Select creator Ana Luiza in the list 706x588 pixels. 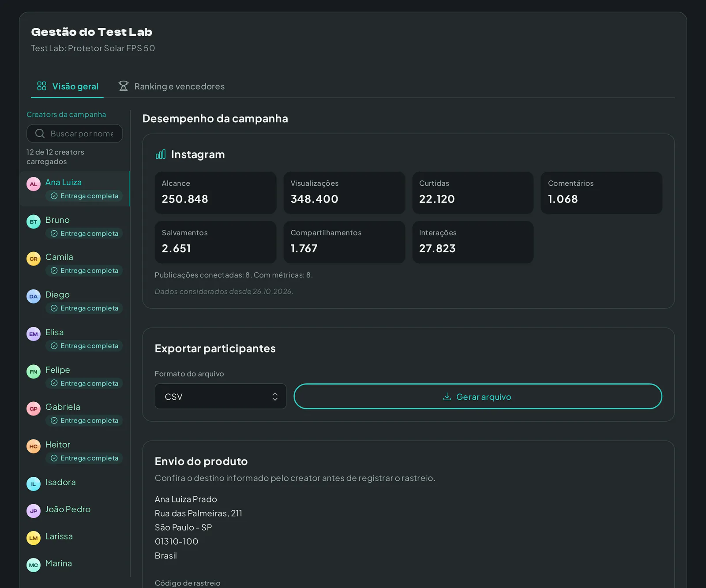[75, 189]
